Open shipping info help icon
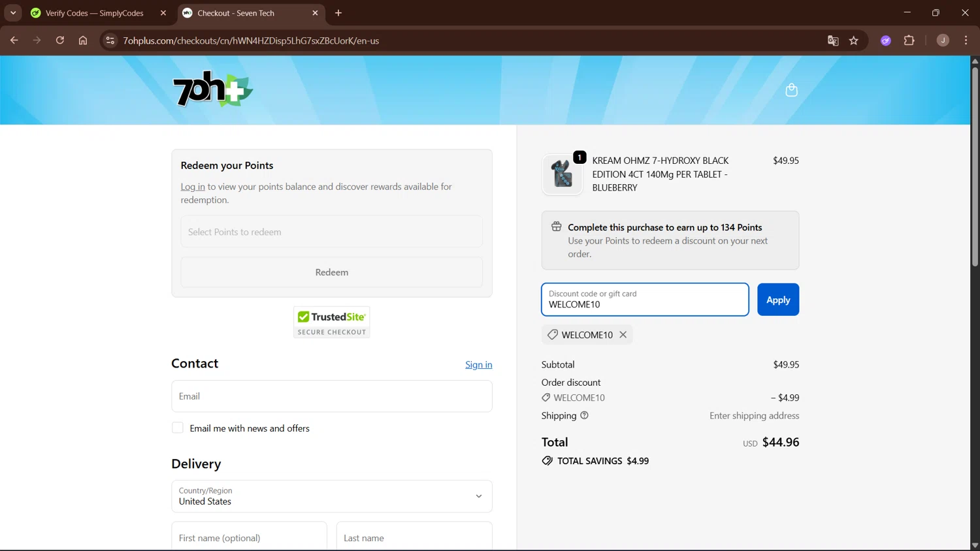Viewport: 980px width, 551px height. (x=584, y=415)
